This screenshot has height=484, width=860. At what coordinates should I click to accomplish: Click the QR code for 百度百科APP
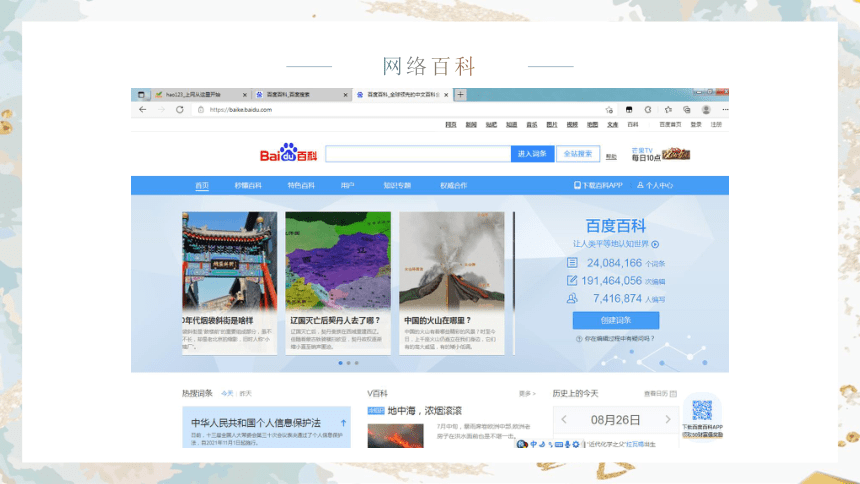[x=702, y=410]
